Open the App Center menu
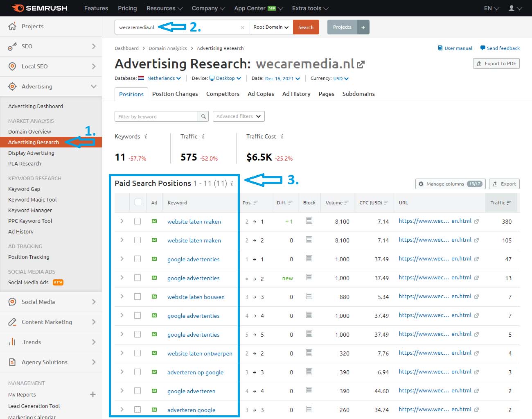Image resolution: width=532 pixels, height=419 pixels. (259, 8)
